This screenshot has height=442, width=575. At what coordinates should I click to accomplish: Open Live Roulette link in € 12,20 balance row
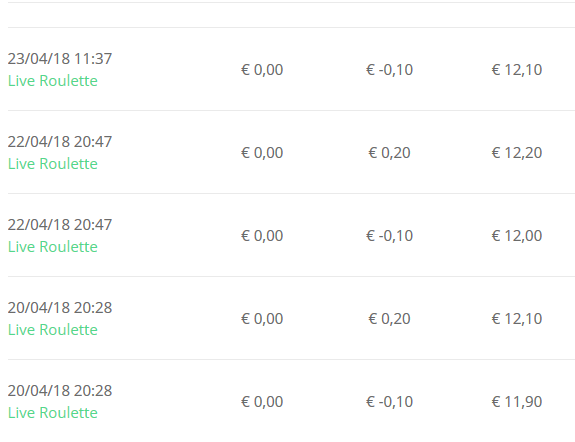click(53, 164)
